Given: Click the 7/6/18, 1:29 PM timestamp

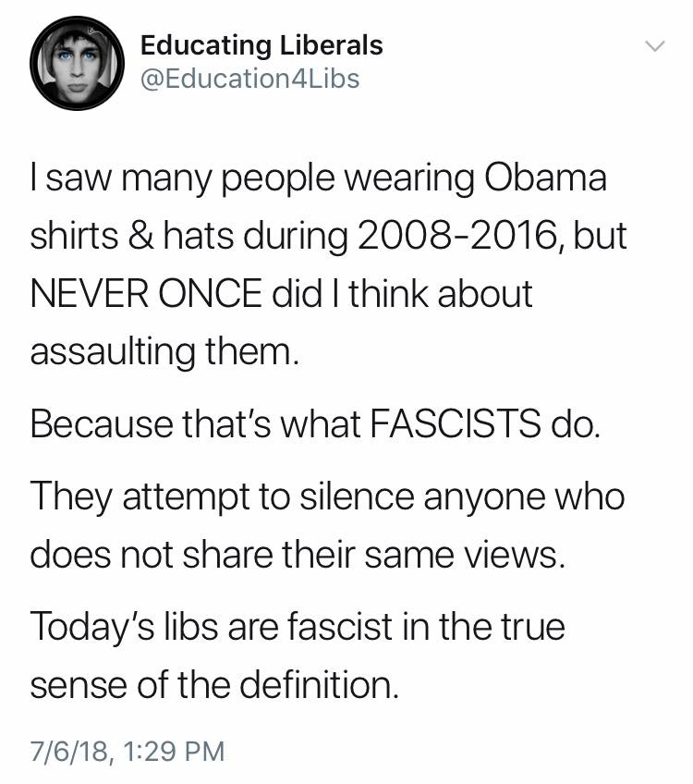Looking at the screenshot, I should coord(128,749).
